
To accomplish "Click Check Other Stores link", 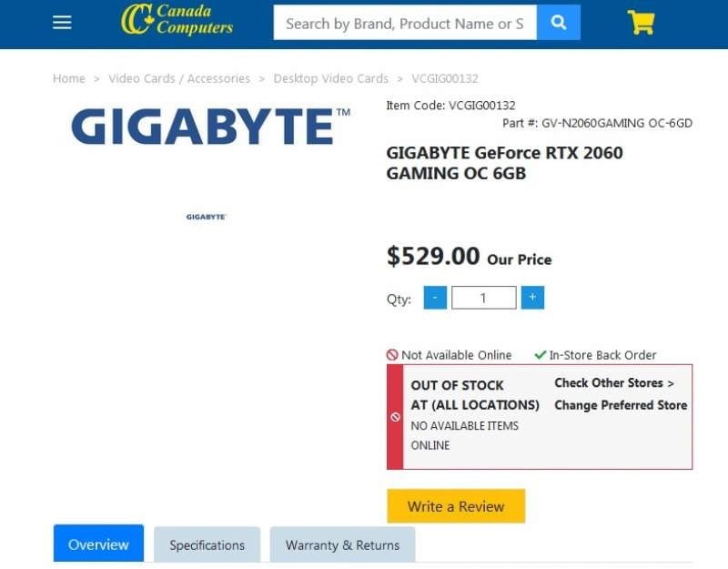I will (614, 383).
